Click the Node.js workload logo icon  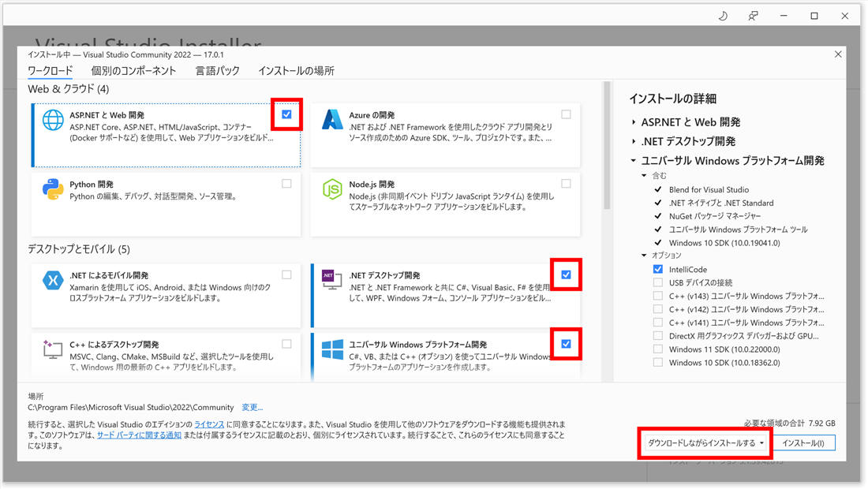coord(332,189)
